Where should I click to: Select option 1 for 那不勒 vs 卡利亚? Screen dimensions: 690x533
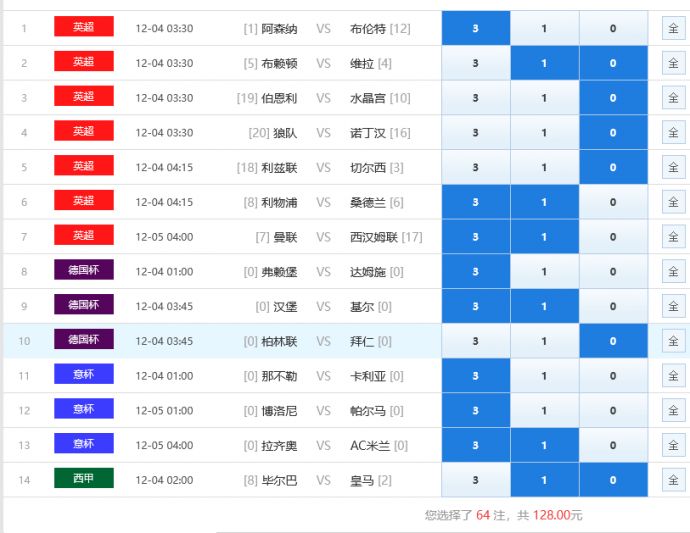544,376
